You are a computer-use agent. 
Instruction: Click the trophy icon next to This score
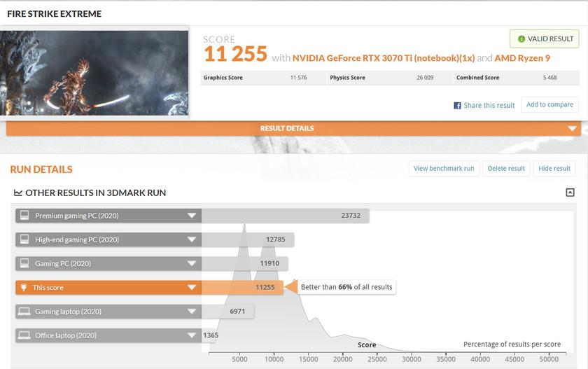pyautogui.click(x=24, y=287)
